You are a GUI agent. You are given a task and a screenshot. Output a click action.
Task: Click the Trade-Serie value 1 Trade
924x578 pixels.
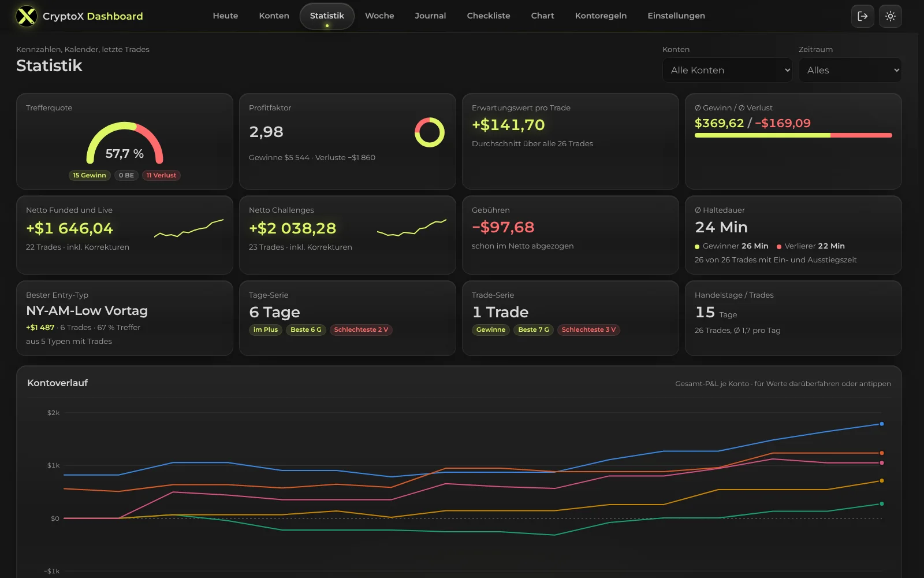coord(500,312)
